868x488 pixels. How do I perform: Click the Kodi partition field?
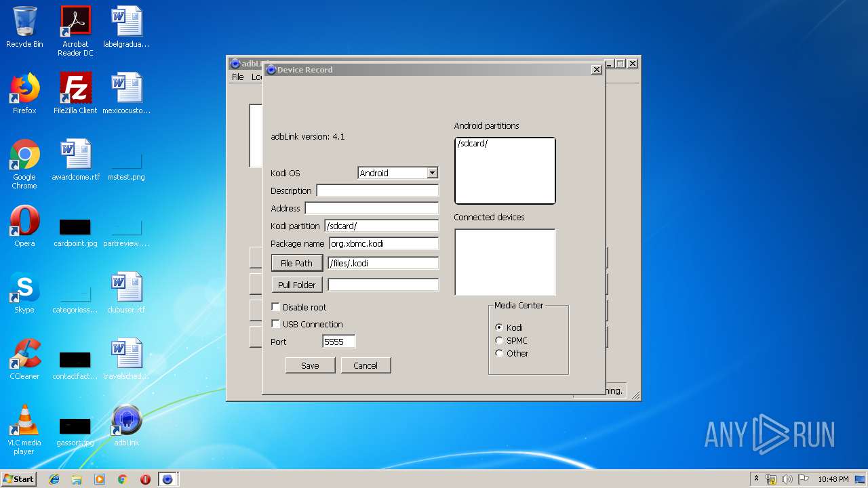(381, 226)
